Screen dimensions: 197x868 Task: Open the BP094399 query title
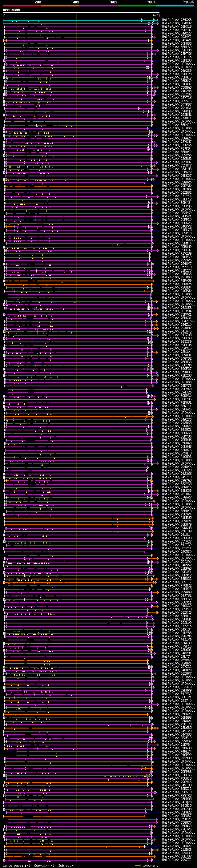pyautogui.click(x=11, y=10)
